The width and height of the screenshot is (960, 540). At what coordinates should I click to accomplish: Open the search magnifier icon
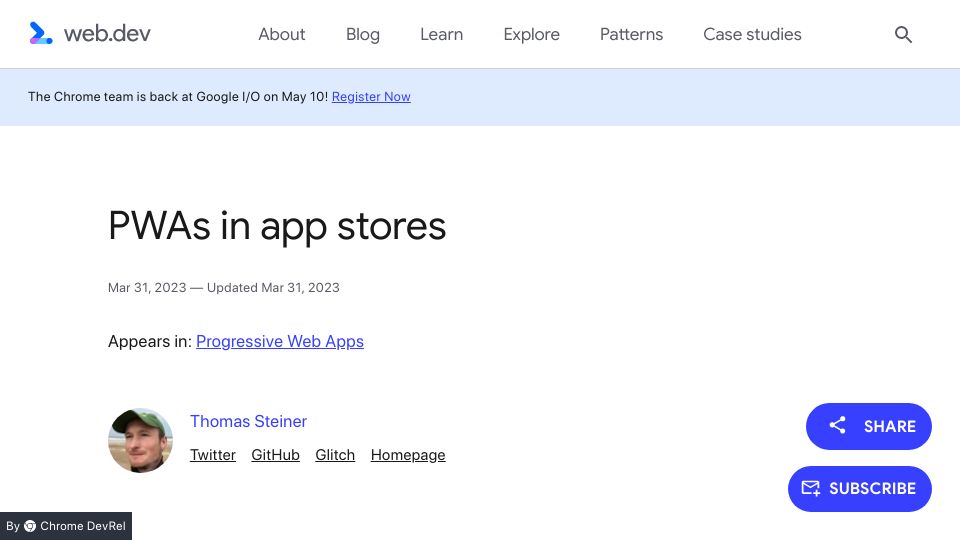tap(903, 34)
